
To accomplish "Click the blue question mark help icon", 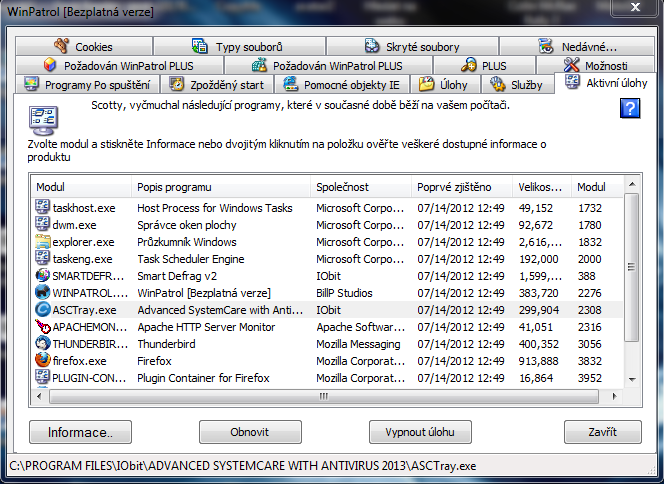I will tap(630, 108).
